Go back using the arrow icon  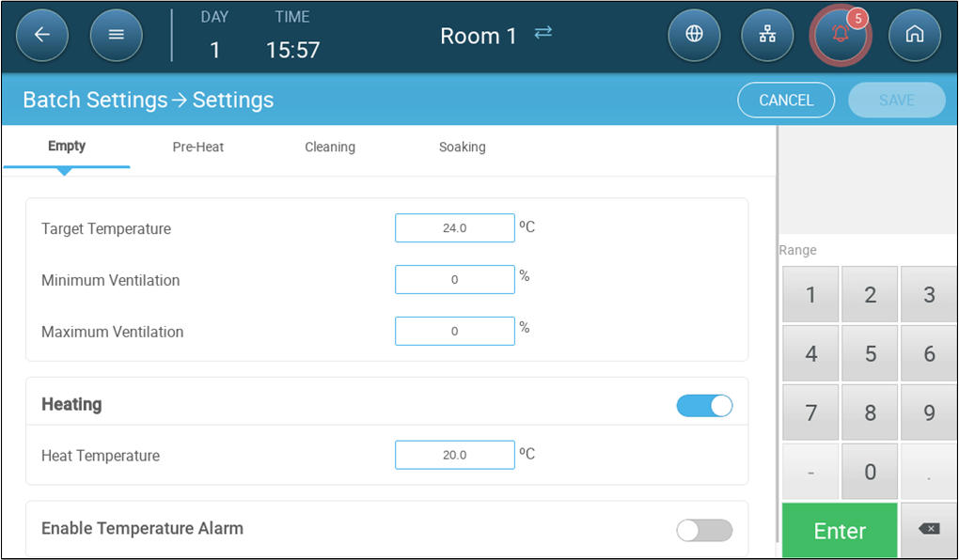coord(42,35)
